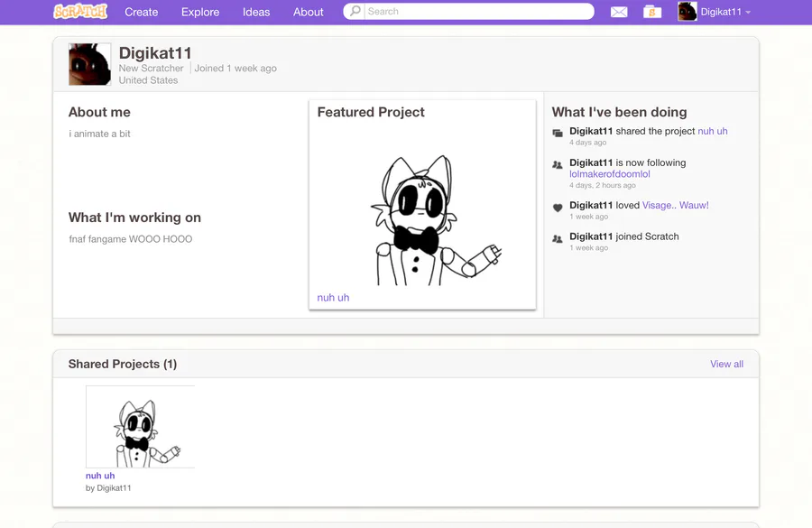Click the Scratch logo in the navbar
The image size is (812, 528).
point(80,12)
